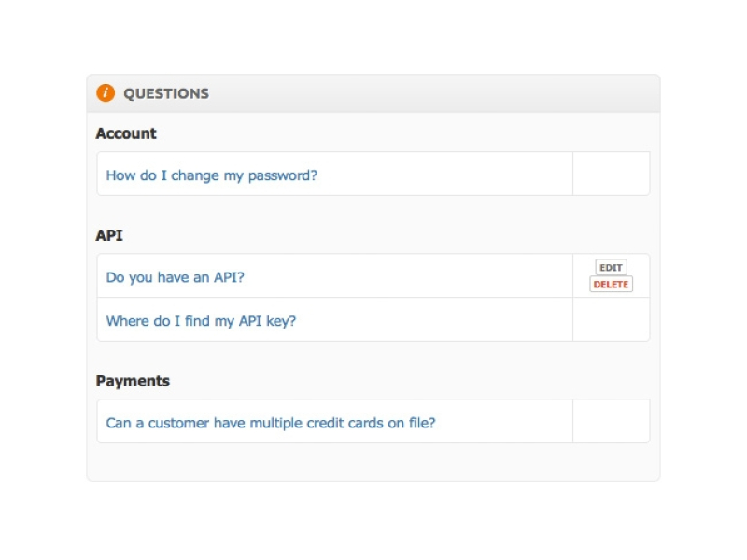The height and width of the screenshot is (560, 747).
Task: Open the multiple credit cards question
Action: pyautogui.click(x=271, y=422)
